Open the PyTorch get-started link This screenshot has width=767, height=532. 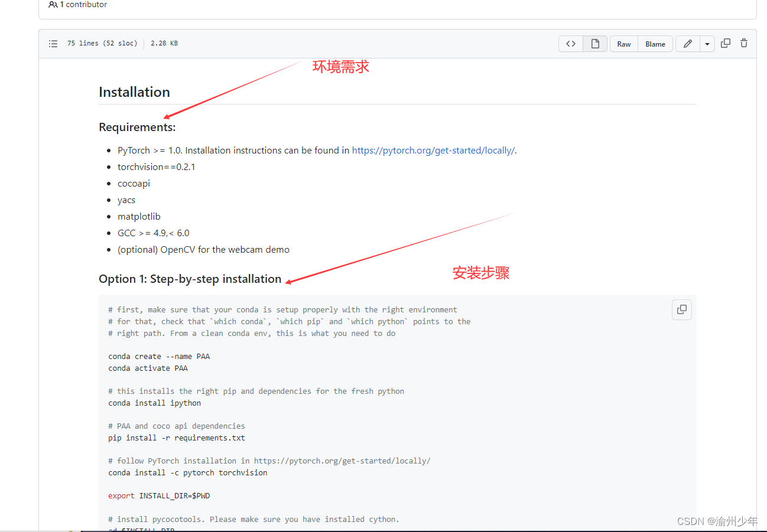[433, 150]
